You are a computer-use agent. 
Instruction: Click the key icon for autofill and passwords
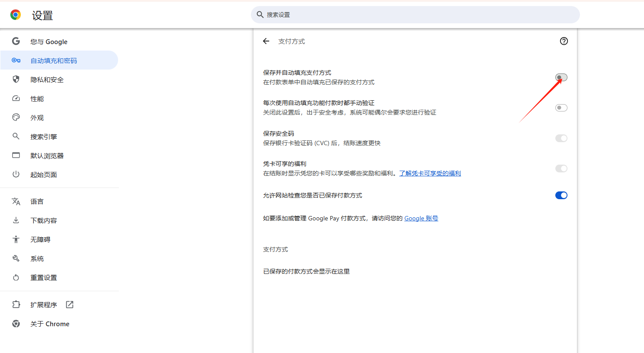click(x=16, y=60)
